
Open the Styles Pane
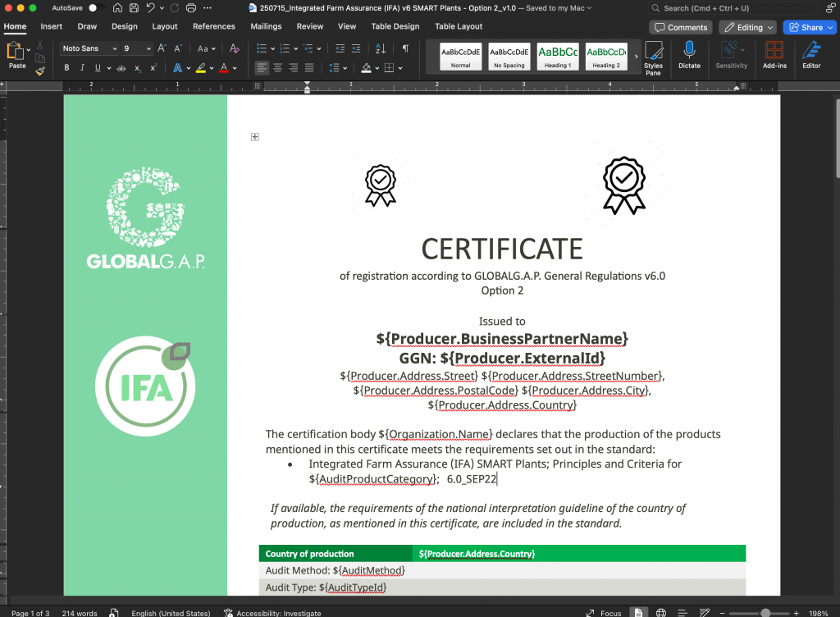(653, 57)
